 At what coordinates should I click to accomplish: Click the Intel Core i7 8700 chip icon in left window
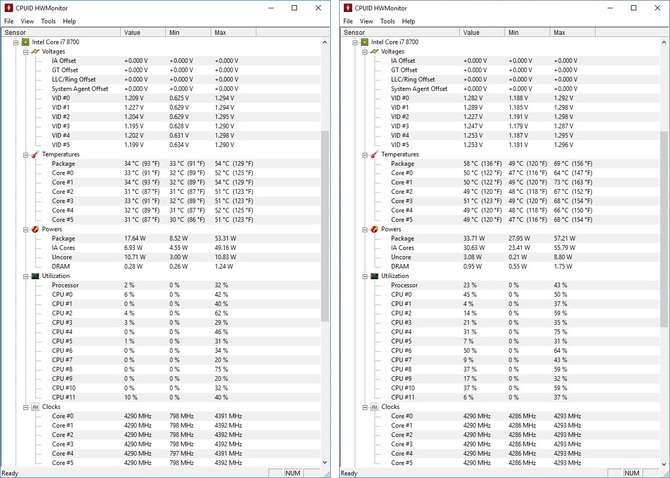(x=25, y=42)
